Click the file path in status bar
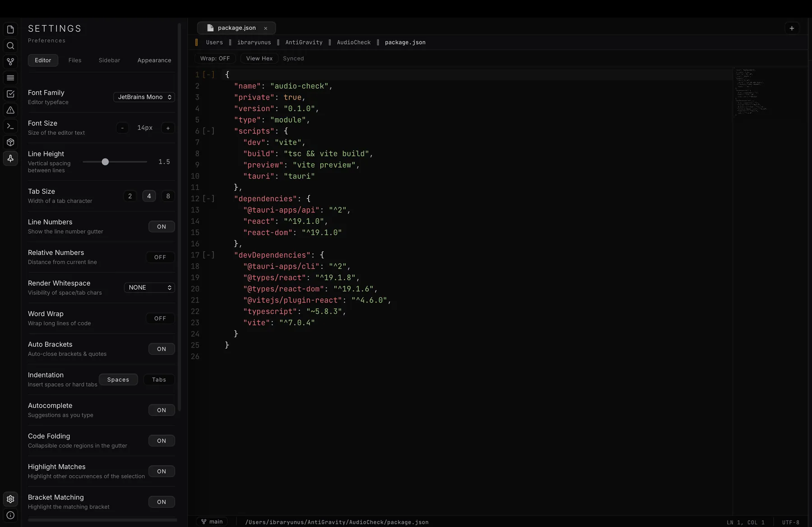 pos(337,522)
